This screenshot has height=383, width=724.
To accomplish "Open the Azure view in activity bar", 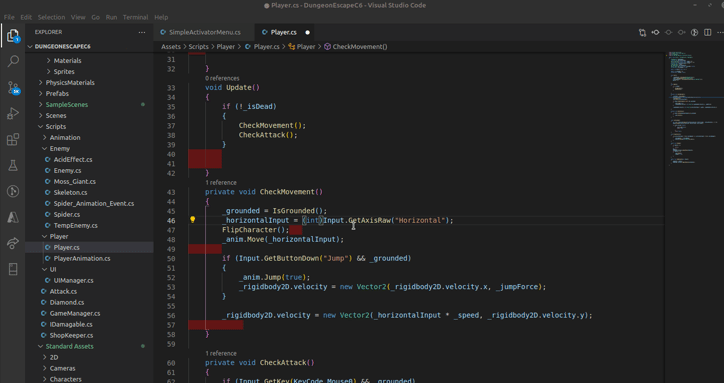I will [13, 217].
